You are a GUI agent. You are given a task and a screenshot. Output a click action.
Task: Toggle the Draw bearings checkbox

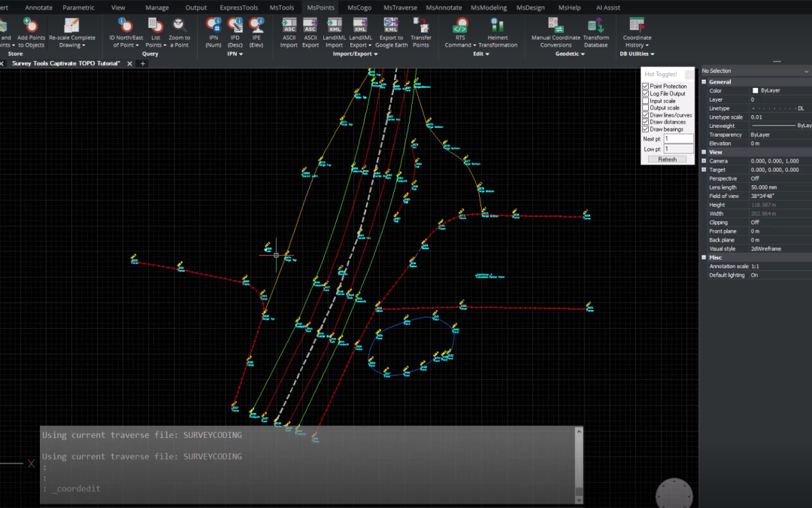click(x=645, y=129)
